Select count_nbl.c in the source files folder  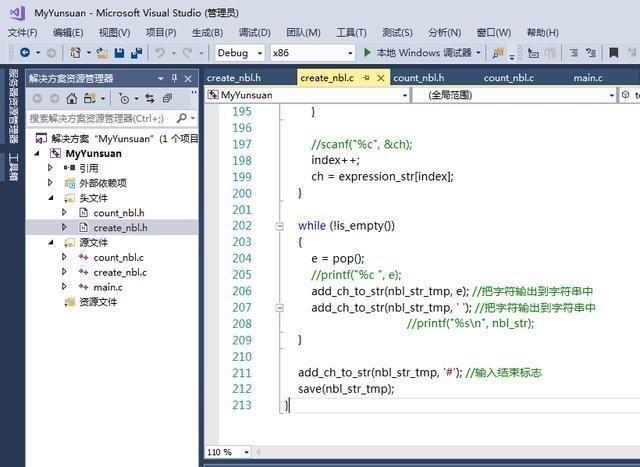pos(118,258)
